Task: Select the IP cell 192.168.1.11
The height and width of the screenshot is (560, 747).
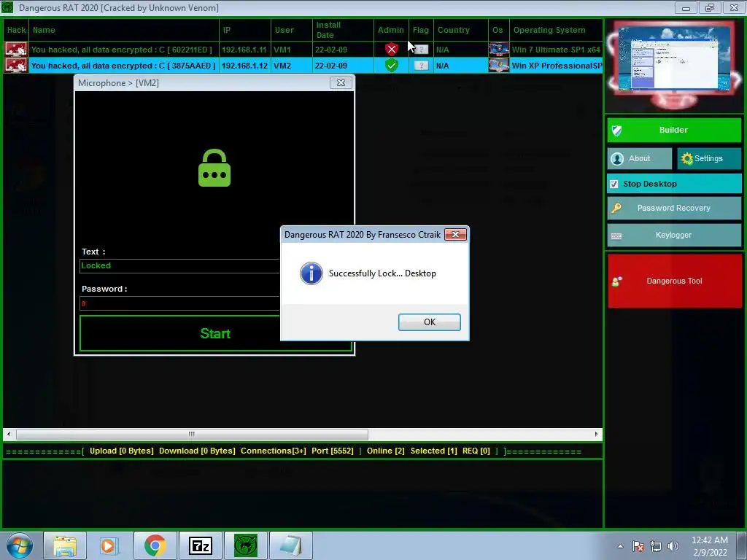Action: 244,50
